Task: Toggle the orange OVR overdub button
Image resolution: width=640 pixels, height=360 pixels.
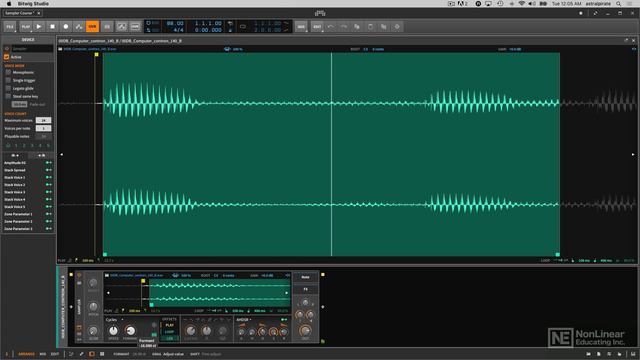Action: point(92,27)
